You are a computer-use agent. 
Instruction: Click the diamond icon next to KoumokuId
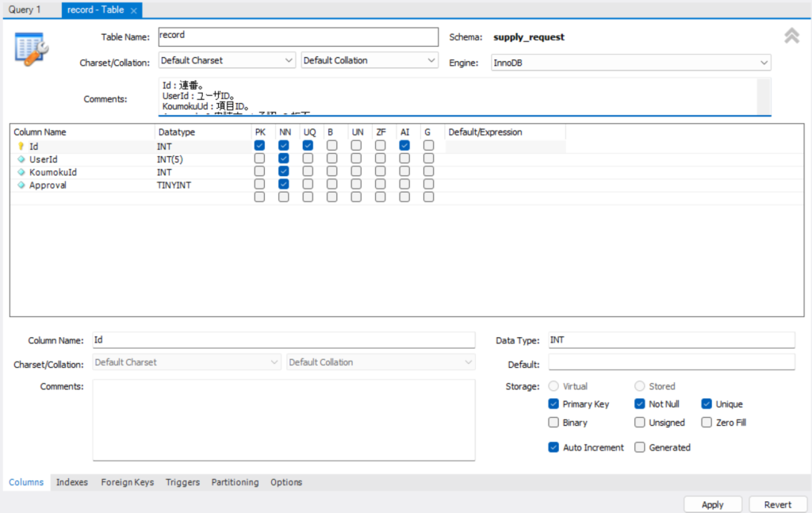tap(21, 172)
